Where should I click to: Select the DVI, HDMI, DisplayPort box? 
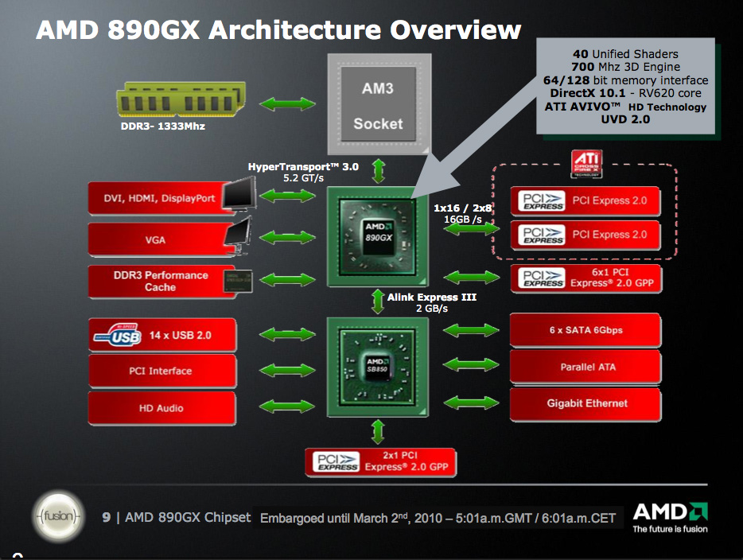tap(161, 198)
